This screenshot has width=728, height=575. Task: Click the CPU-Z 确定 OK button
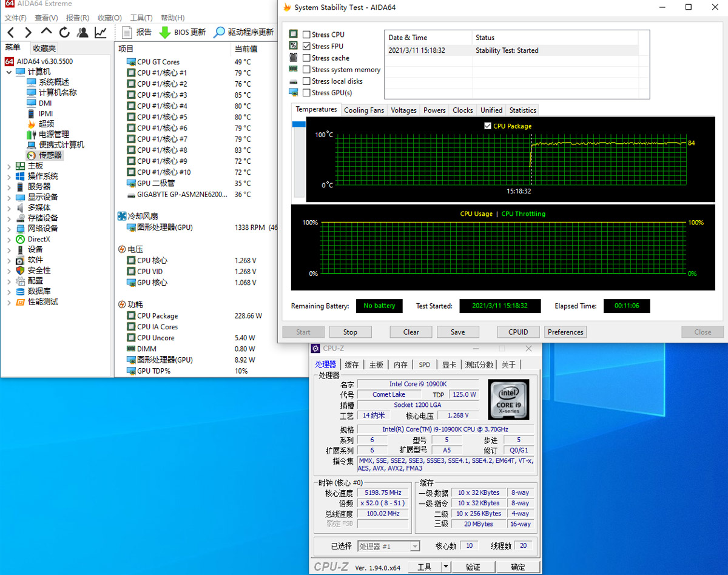point(518,567)
